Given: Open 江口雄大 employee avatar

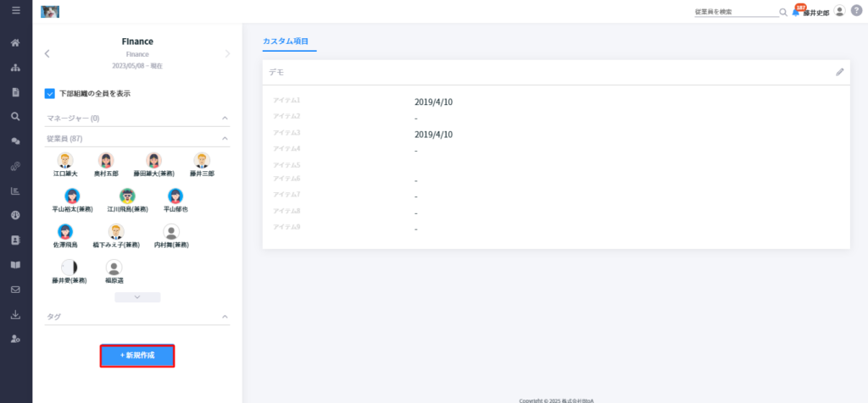Looking at the screenshot, I should [x=65, y=160].
